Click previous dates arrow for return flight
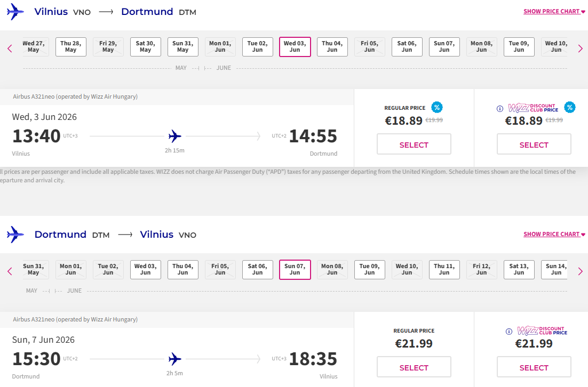 (10, 271)
